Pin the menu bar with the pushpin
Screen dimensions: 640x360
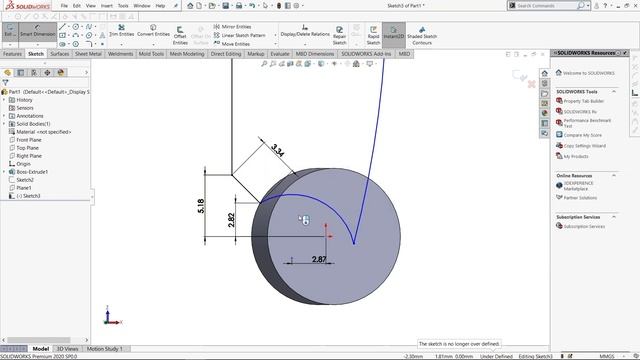[176, 6]
